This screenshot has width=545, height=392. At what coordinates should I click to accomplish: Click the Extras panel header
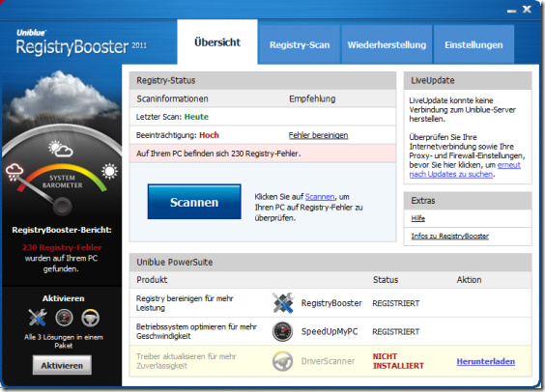pyautogui.click(x=468, y=201)
